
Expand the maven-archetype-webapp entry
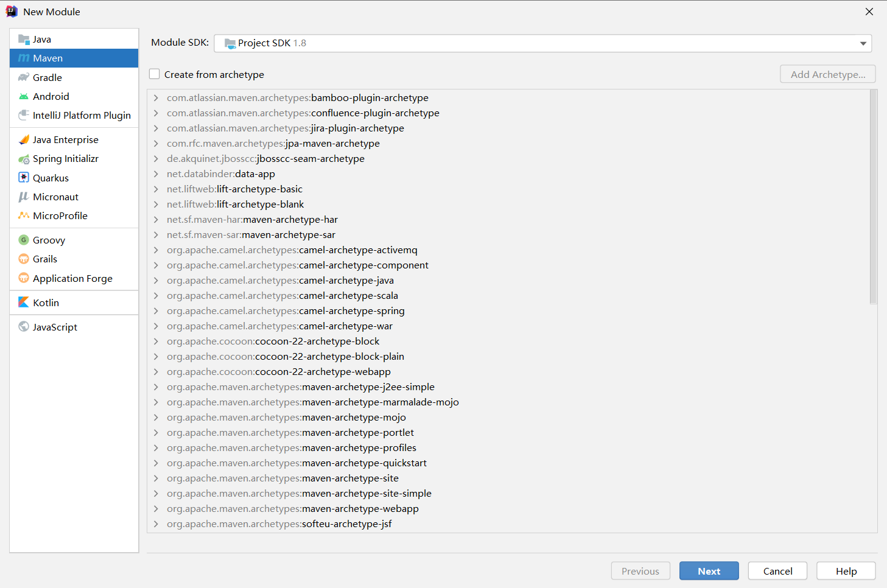click(156, 509)
